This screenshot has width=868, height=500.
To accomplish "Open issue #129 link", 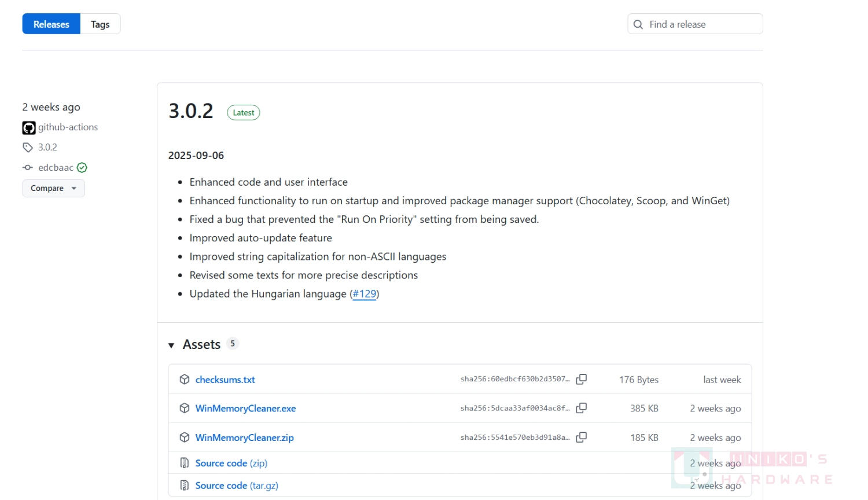I will (365, 294).
